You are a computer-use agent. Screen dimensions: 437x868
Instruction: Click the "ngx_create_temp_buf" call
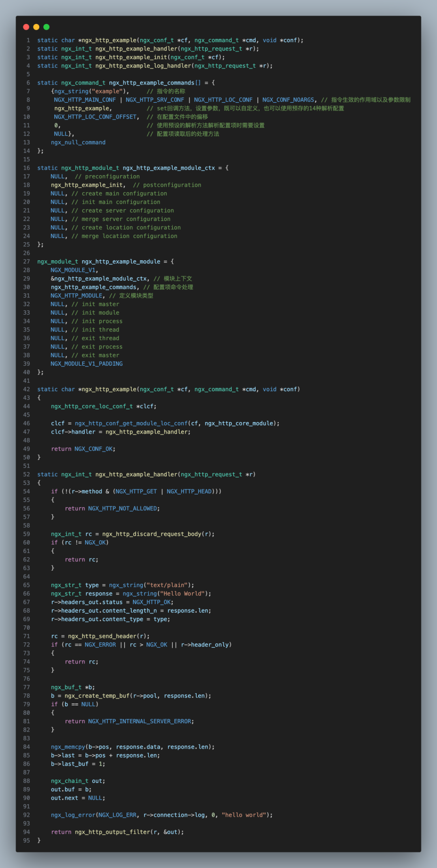97,696
